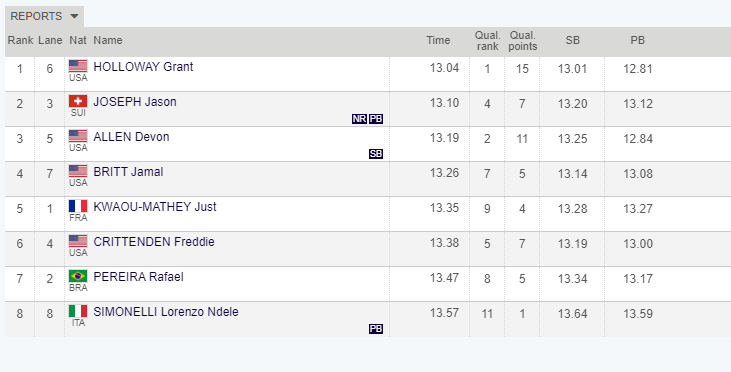Click the Rank column header

20,41
